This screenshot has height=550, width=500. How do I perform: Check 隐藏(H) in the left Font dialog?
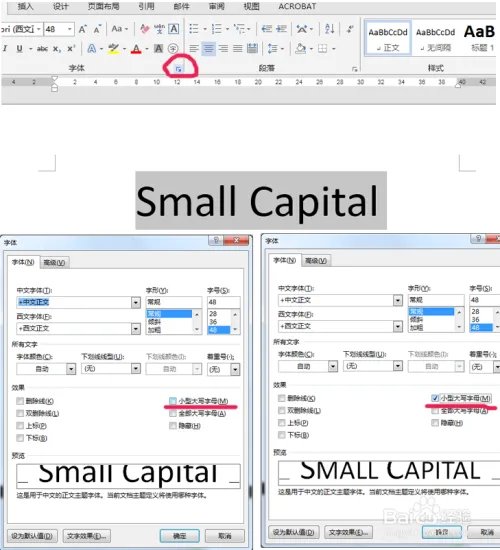(x=173, y=426)
